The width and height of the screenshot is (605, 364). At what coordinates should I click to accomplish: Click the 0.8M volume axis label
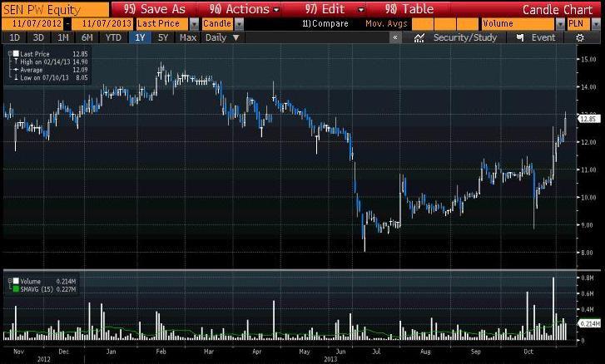(x=588, y=278)
